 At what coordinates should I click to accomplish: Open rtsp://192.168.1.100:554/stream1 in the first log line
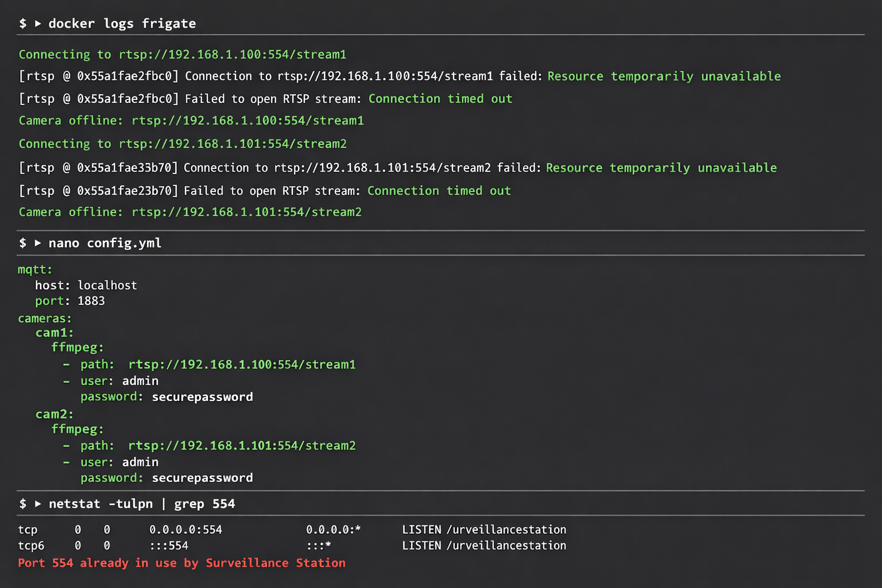tap(232, 54)
